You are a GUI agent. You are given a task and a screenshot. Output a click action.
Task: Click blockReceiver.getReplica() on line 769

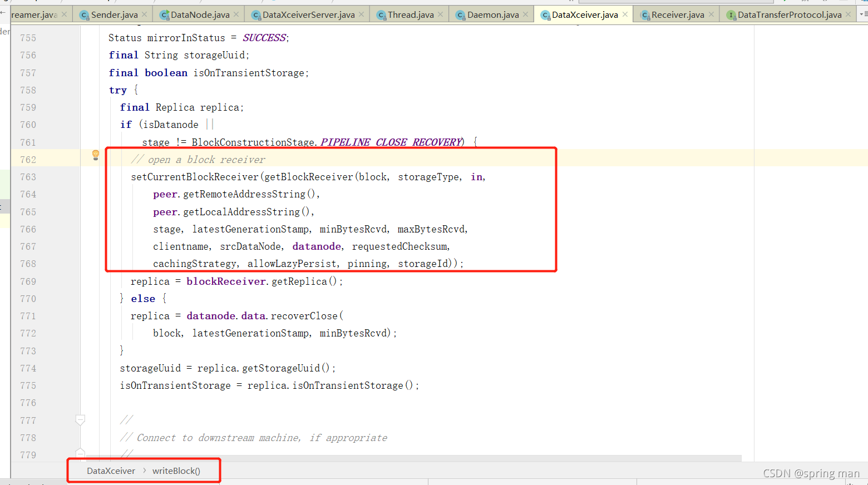262,281
